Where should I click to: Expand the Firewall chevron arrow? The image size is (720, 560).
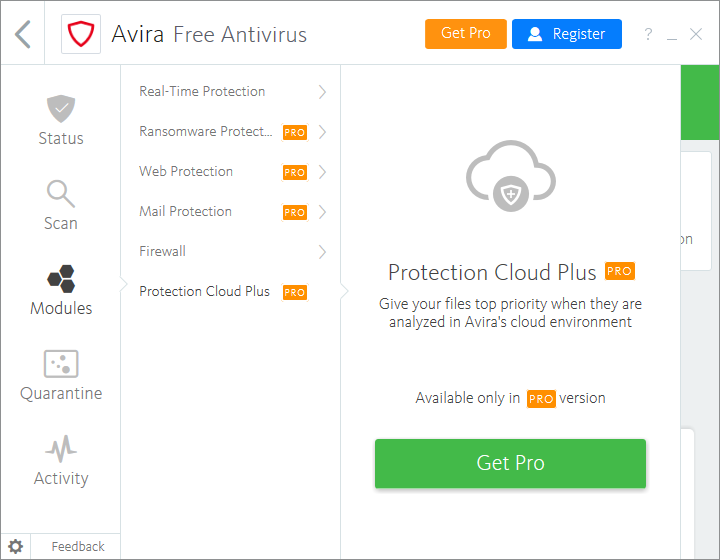pyautogui.click(x=322, y=252)
